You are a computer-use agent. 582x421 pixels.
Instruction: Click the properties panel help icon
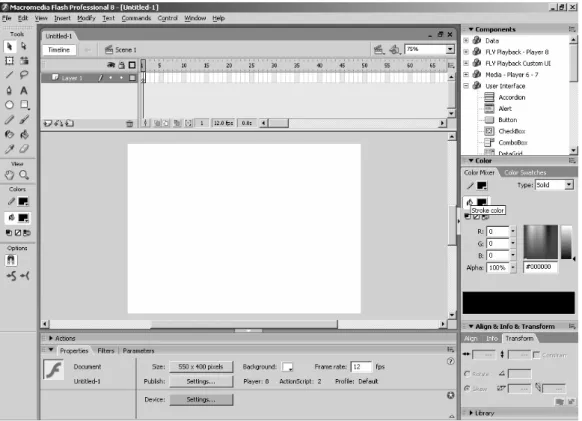(x=450, y=361)
